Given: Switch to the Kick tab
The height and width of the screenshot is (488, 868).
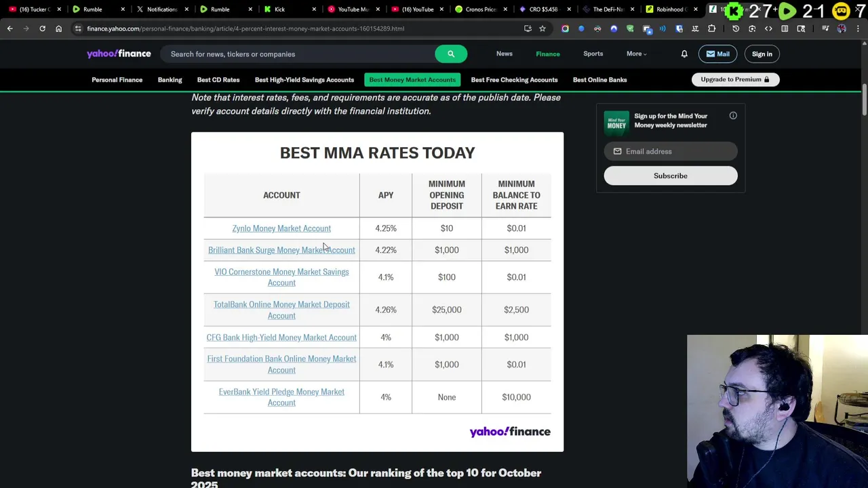Looking at the screenshot, I should 285,9.
